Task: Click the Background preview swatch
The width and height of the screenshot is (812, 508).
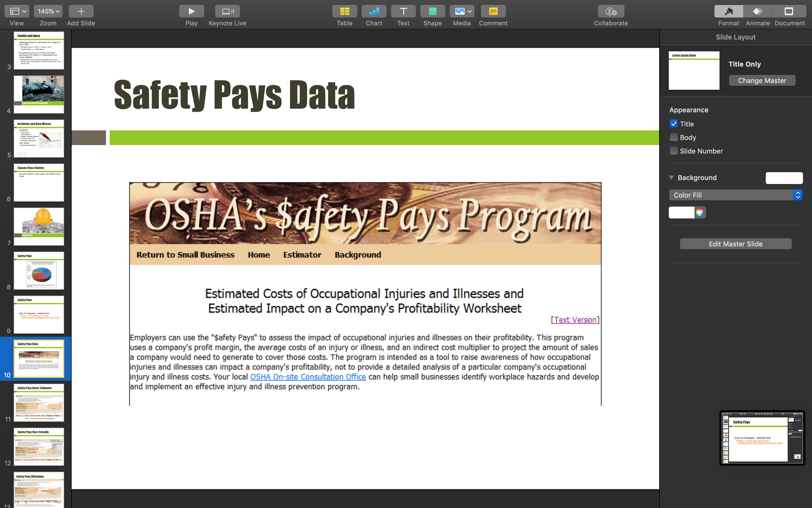Action: click(784, 178)
